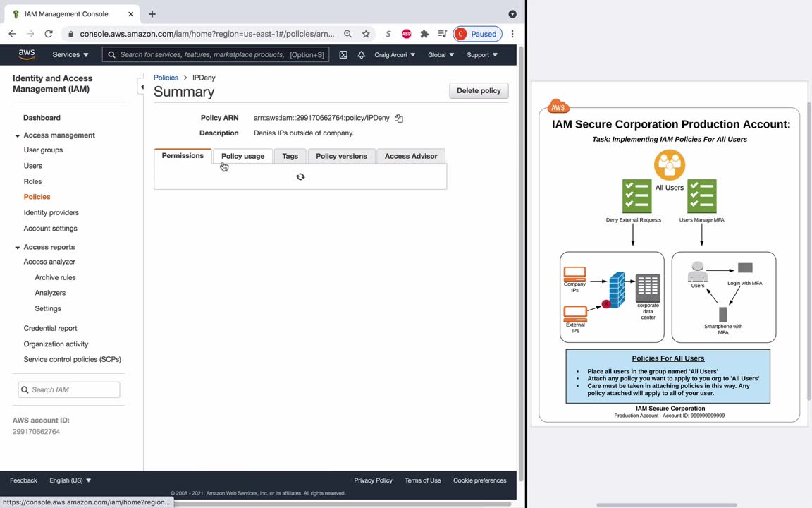Click the Chrome profile dropdown circle icon
This screenshot has width=812, height=508.
pos(512,14)
